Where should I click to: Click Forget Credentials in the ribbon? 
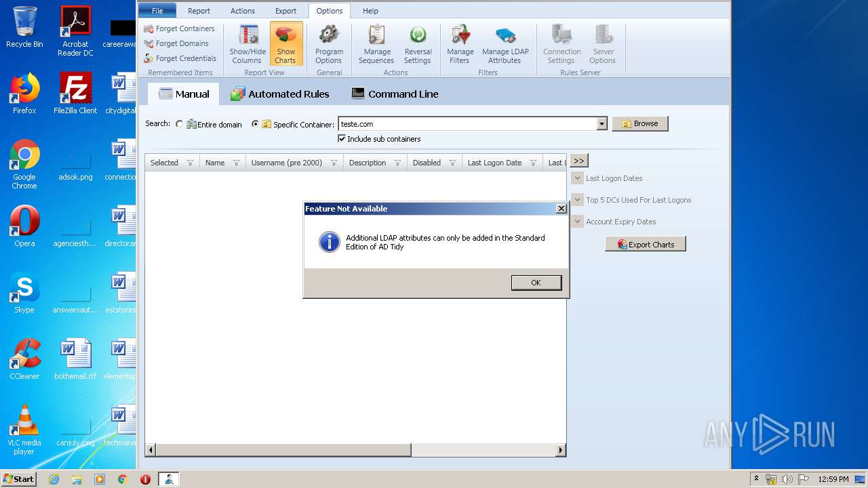pos(180,58)
